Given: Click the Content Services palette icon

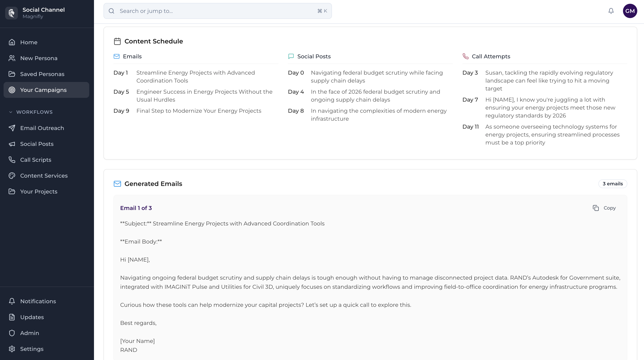Looking at the screenshot, I should click(12, 176).
